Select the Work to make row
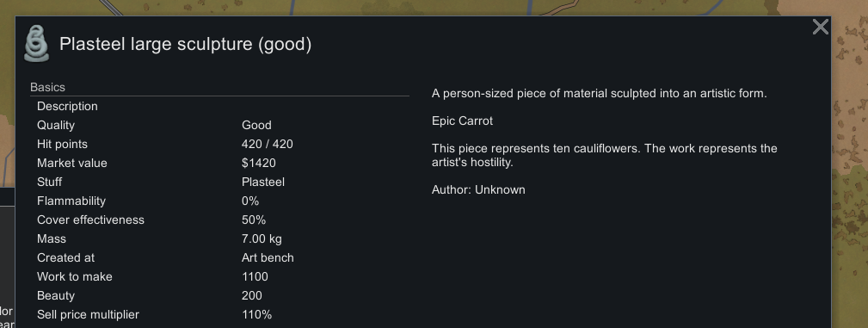868x328 pixels. click(219, 276)
